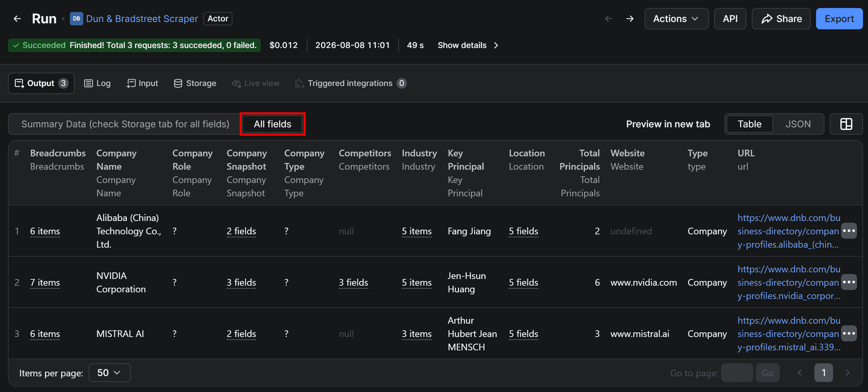Select All fields view
868x392 pixels.
pos(272,124)
